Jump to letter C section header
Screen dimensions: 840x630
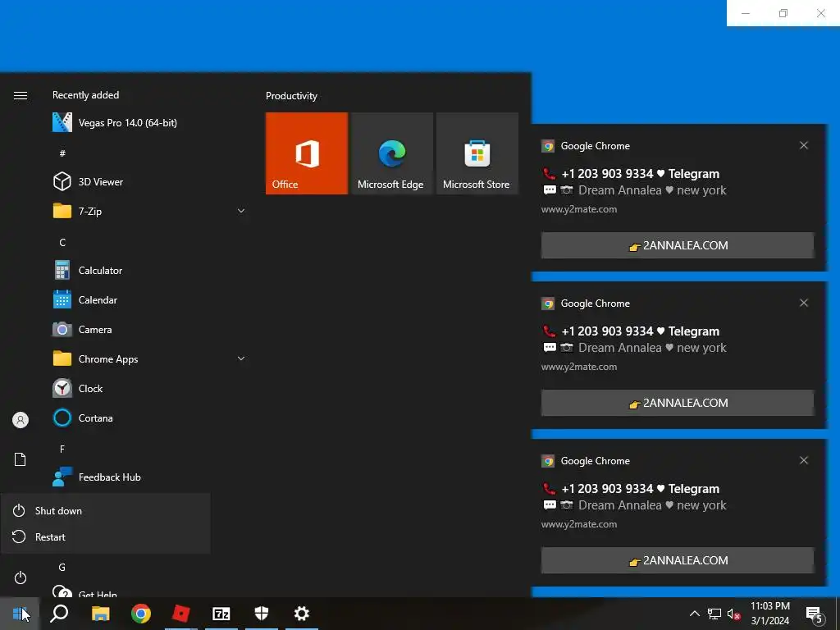62,242
